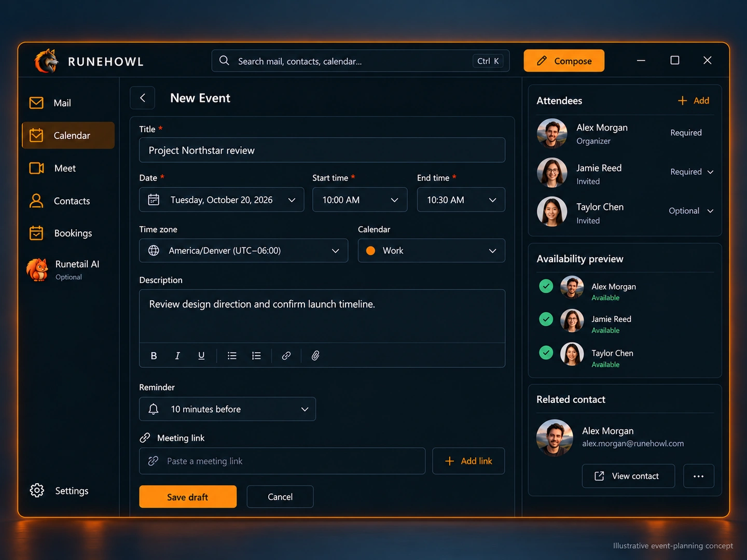Open the Date dropdown

tap(222, 200)
